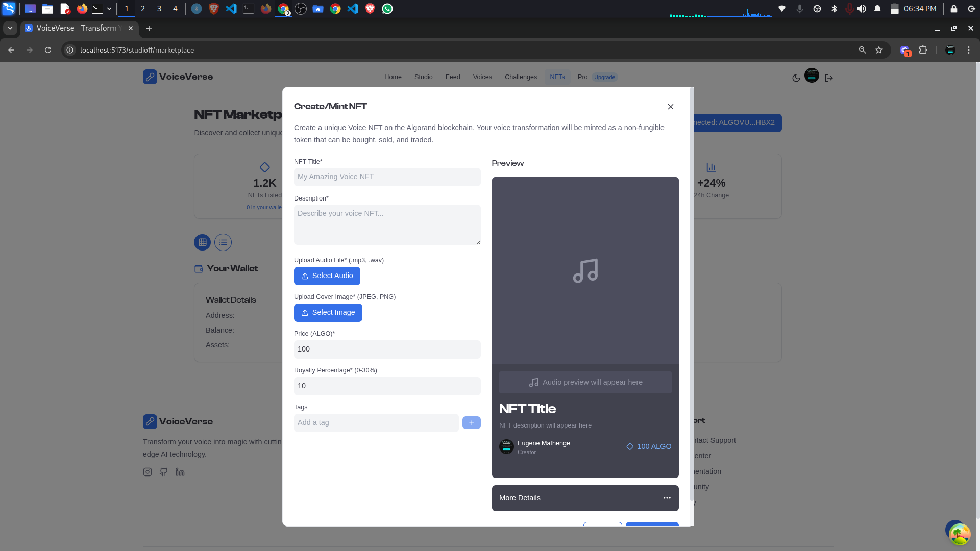This screenshot has width=980, height=551.
Task: Open the Studio nav tab
Action: (x=423, y=77)
